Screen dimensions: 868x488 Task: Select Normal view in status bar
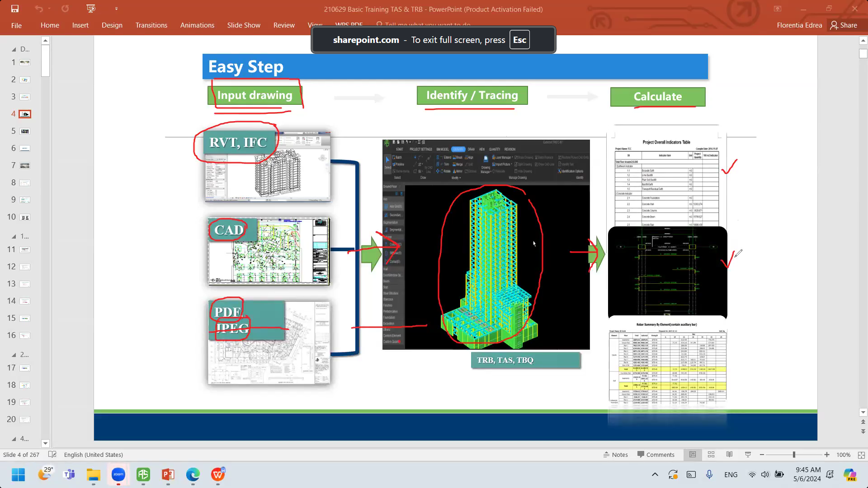point(693,455)
